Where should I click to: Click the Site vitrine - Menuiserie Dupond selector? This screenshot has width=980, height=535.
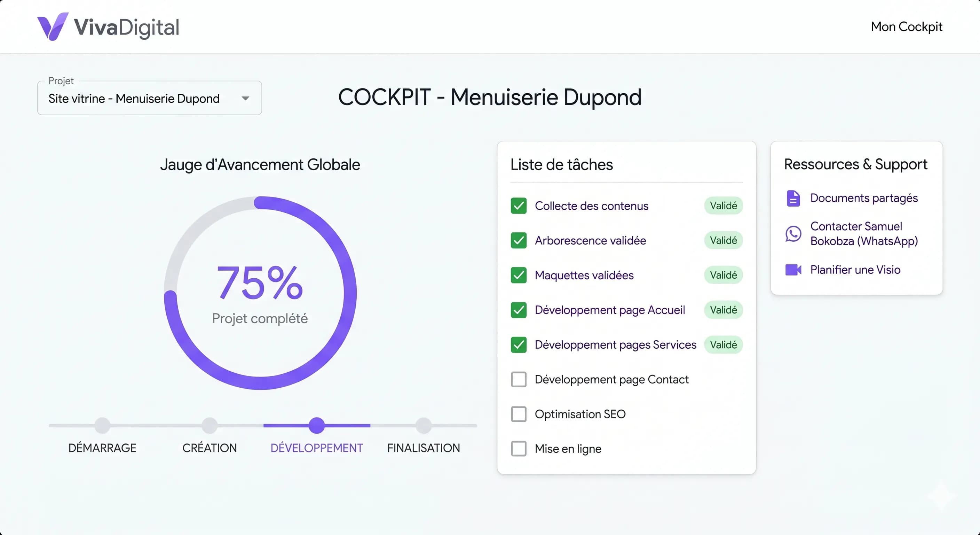tap(150, 98)
